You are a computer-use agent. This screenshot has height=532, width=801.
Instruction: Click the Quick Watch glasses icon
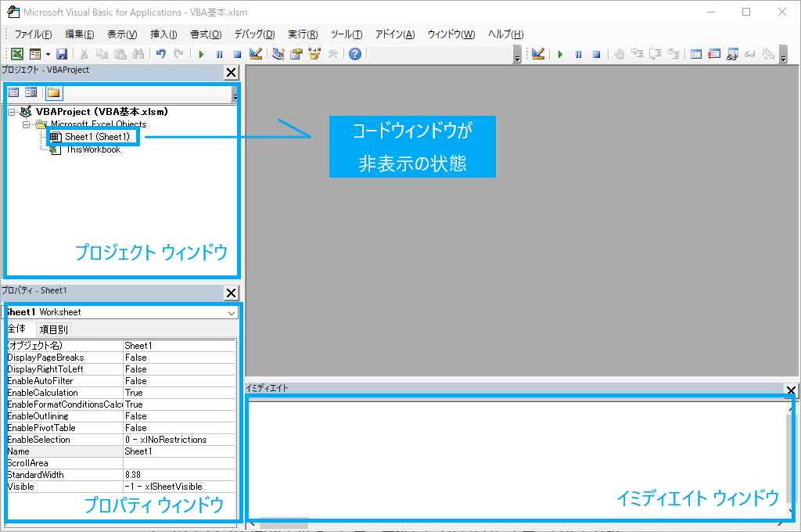click(x=750, y=54)
